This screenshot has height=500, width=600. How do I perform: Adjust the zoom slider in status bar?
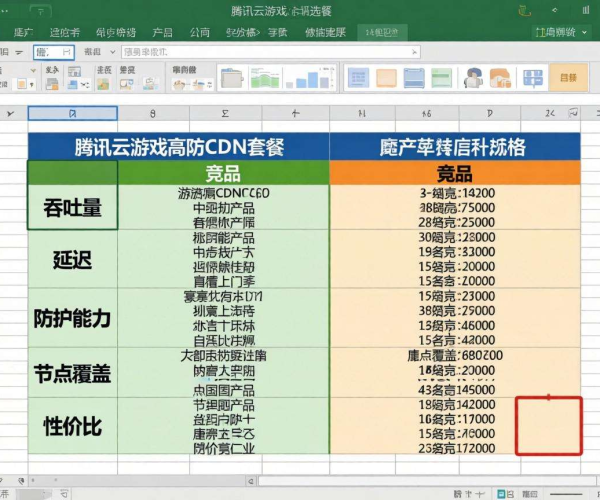click(566, 494)
